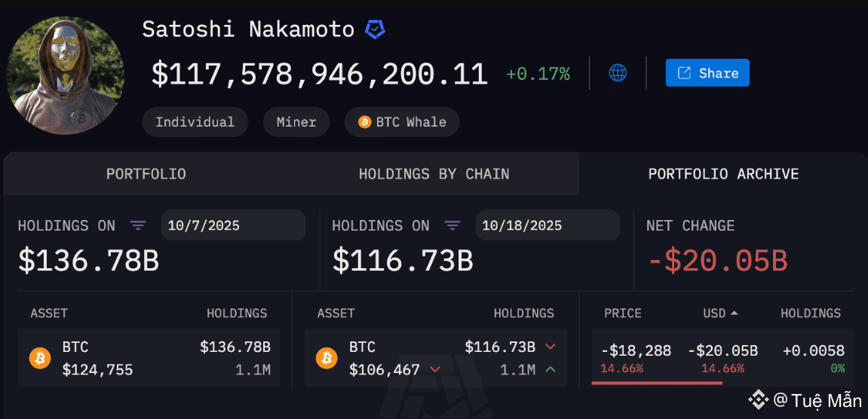
Task: Switch to the PORTFOLIO tab
Action: coord(146,174)
